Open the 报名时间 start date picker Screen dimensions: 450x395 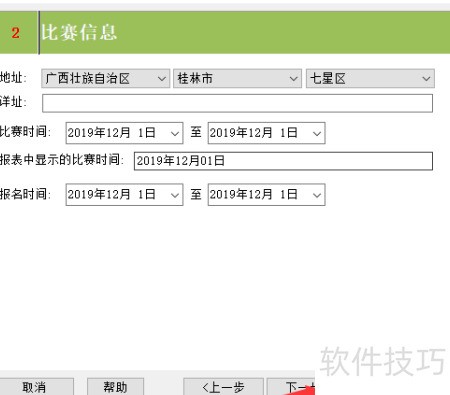pyautogui.click(x=124, y=194)
